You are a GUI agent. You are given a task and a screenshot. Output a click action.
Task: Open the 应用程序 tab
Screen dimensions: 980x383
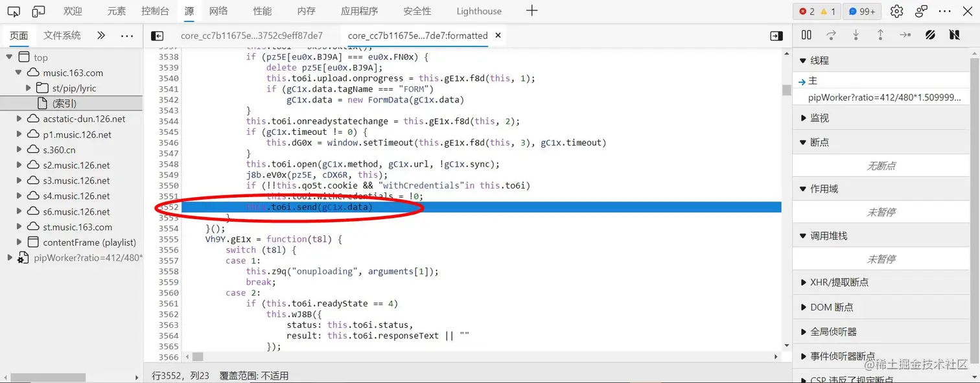coord(359,11)
